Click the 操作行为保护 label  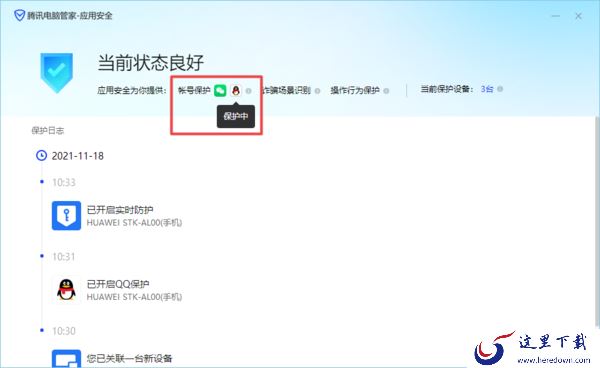pos(355,91)
